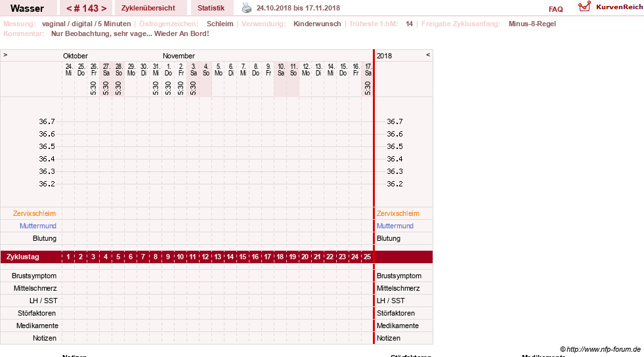
Task: Click the date column 17. Sa
Action: [x=368, y=70]
